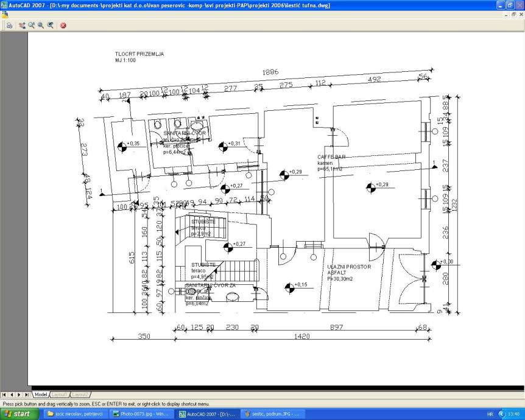Click the system tray clock showing 13:48
Viewport: 525px width, 420px height.
513,415
